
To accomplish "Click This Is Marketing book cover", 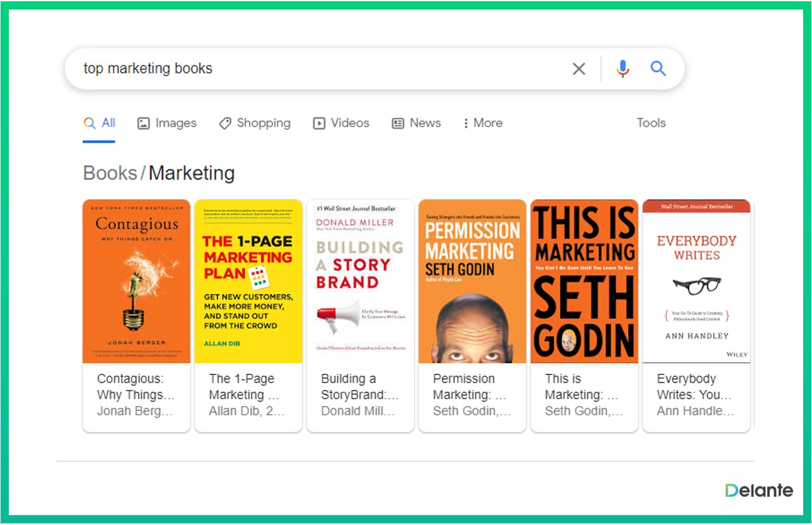I will tap(584, 281).
